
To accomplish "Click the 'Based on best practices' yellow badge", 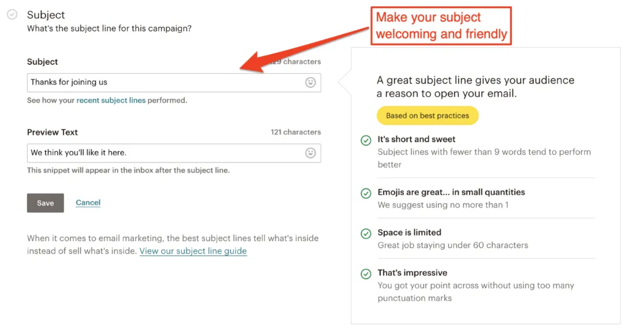I will click(428, 115).
